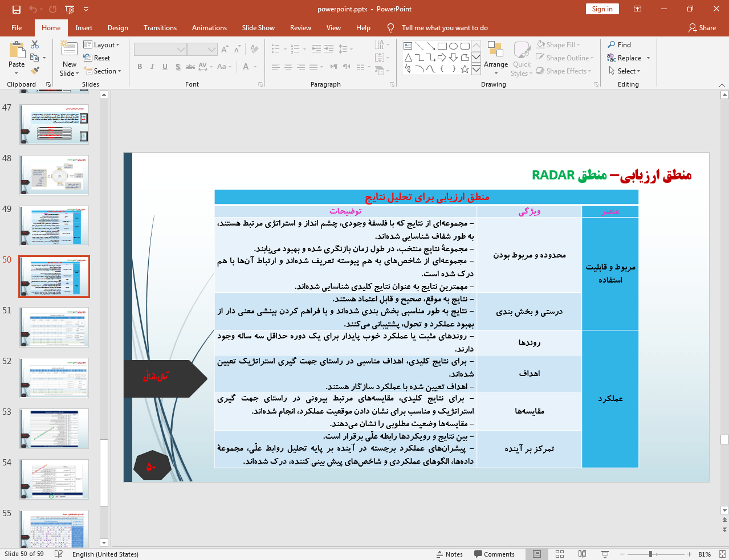Start slide show from beginning in quick access toolbar
Image resolution: width=729 pixels, height=560 pixels.
(70, 9)
